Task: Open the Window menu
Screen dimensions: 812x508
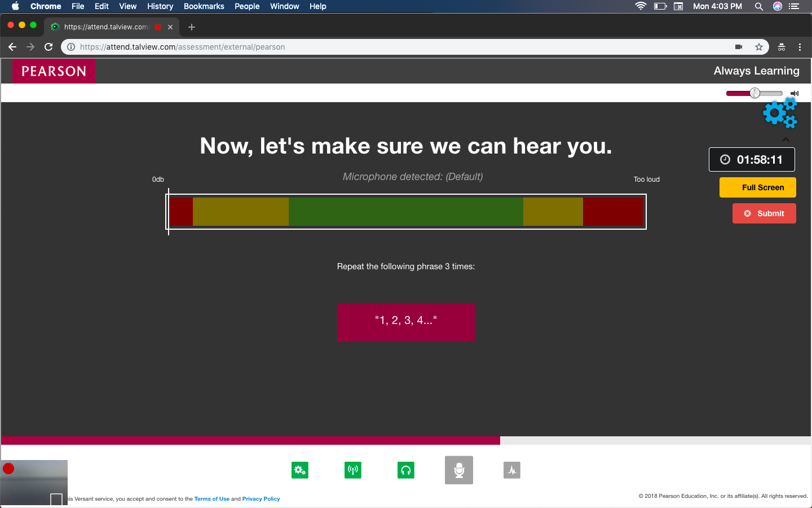Action: click(285, 6)
